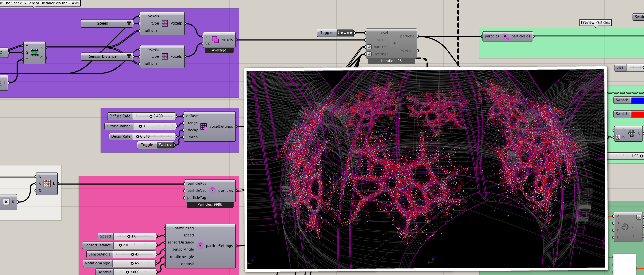This screenshot has height=275, width=644.
Task: Click the red color Swatch
Action: 637,114
